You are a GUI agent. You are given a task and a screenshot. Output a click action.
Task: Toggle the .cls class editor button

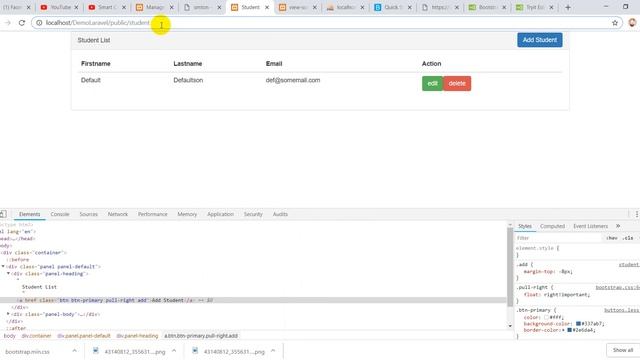628,238
